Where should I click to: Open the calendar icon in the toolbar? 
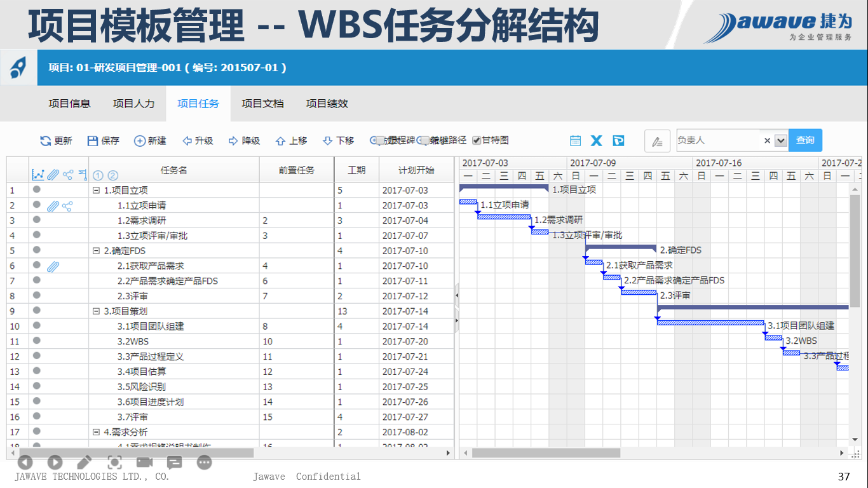[x=575, y=140]
